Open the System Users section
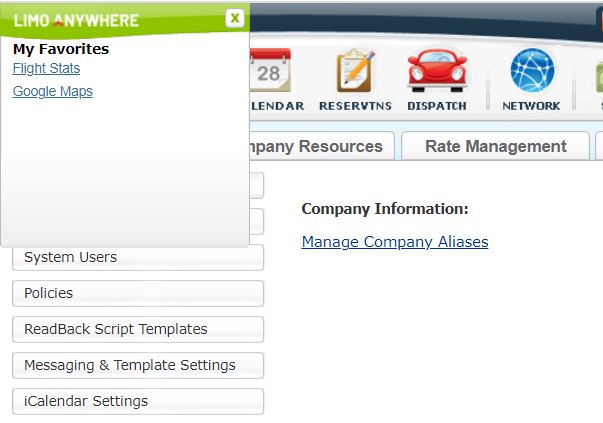This screenshot has height=423, width=603. (x=138, y=258)
